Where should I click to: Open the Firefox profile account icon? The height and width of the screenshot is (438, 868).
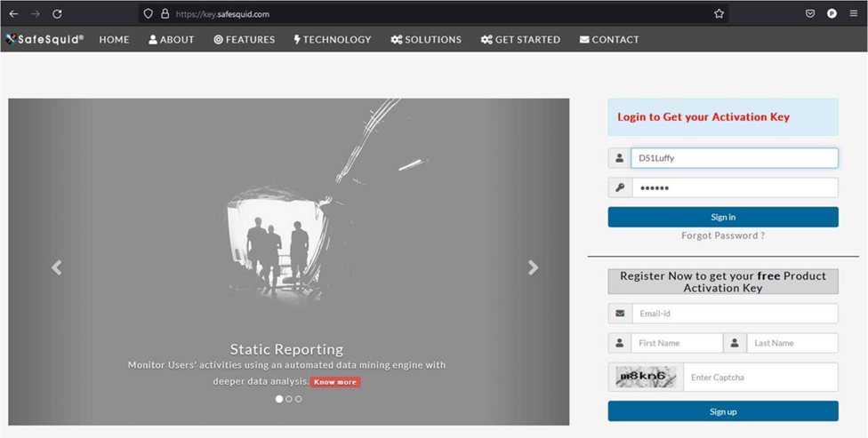click(x=832, y=14)
